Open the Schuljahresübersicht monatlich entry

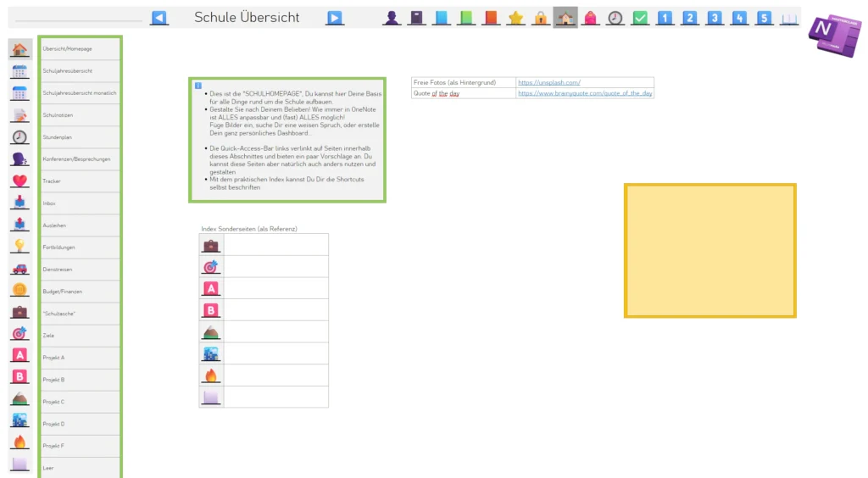point(79,93)
